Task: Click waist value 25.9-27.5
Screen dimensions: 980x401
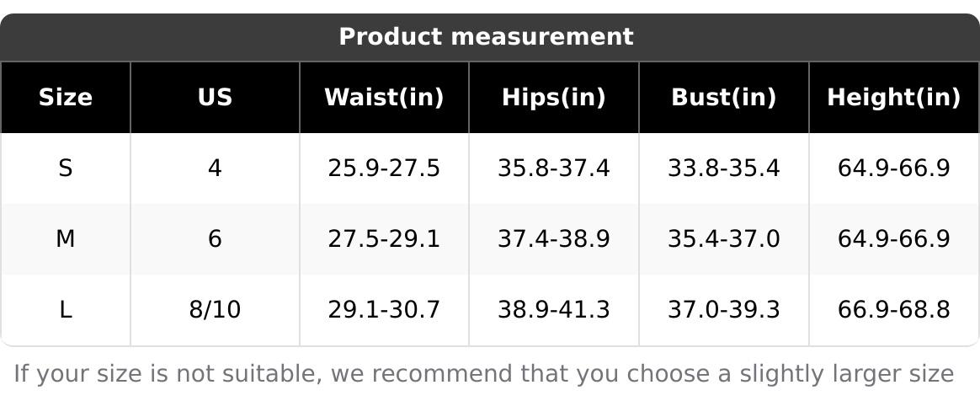Action: (384, 168)
